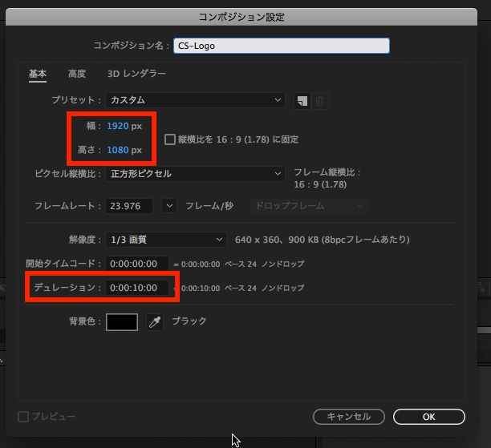Click the コンポジション名 field containing CS-Logo
491x448 pixels.
click(x=282, y=46)
